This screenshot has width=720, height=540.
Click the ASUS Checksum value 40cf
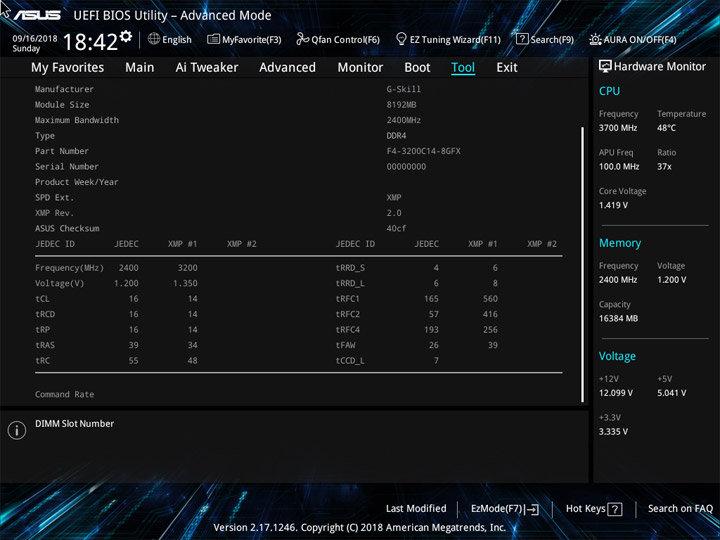click(x=396, y=228)
